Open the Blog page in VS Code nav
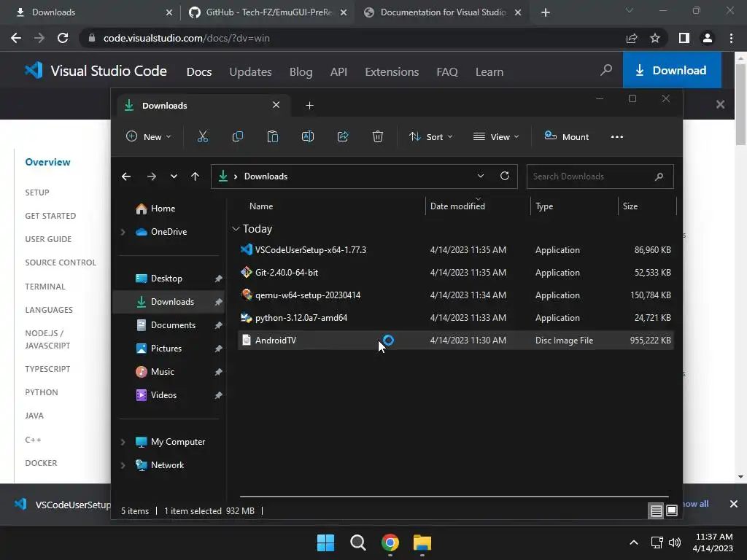The width and height of the screenshot is (747, 560). [301, 72]
